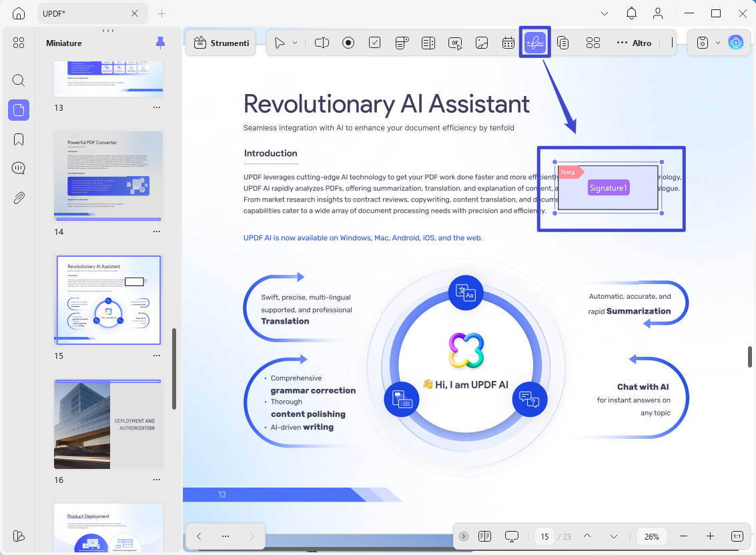
Task: Select the page 16 building thumbnail
Action: (x=109, y=424)
